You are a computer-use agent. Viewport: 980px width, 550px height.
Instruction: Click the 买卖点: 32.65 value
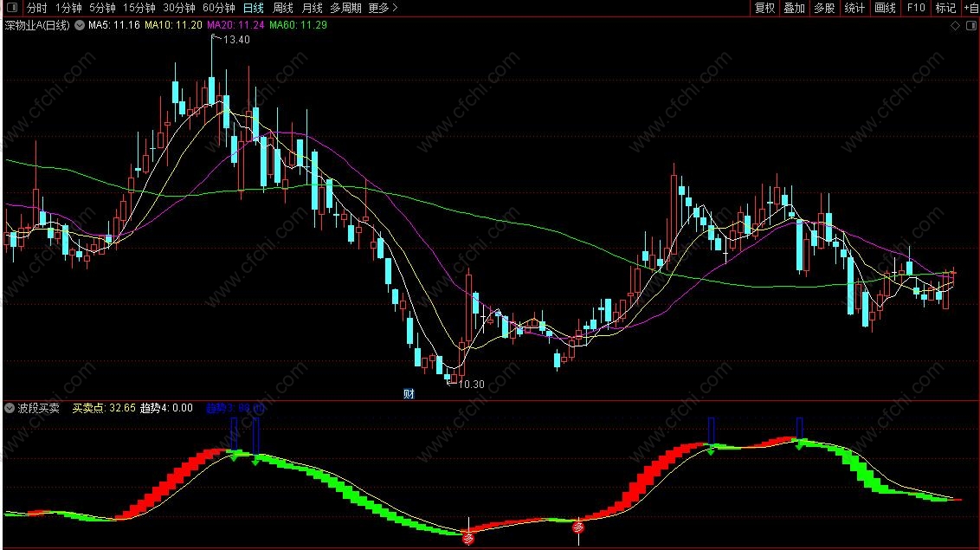pyautogui.click(x=104, y=408)
